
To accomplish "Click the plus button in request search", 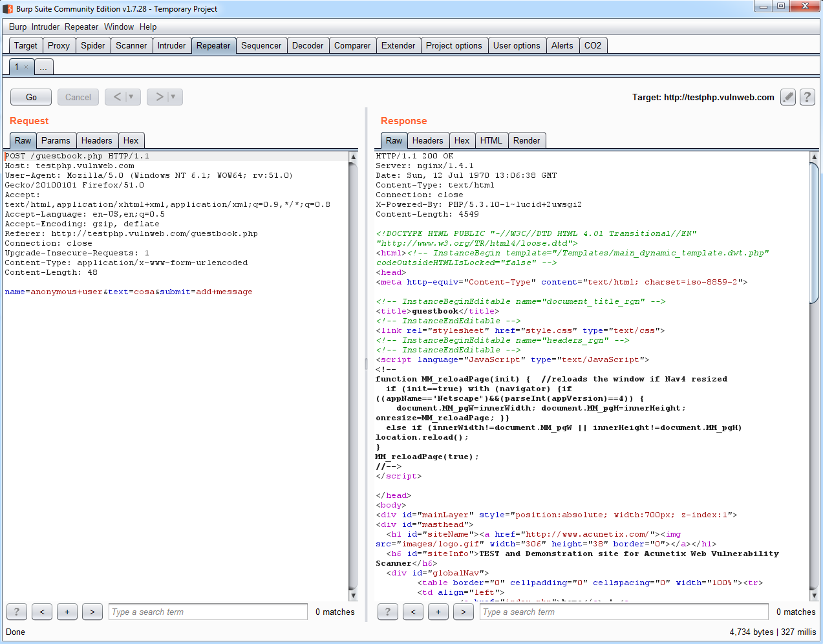I will [x=67, y=612].
